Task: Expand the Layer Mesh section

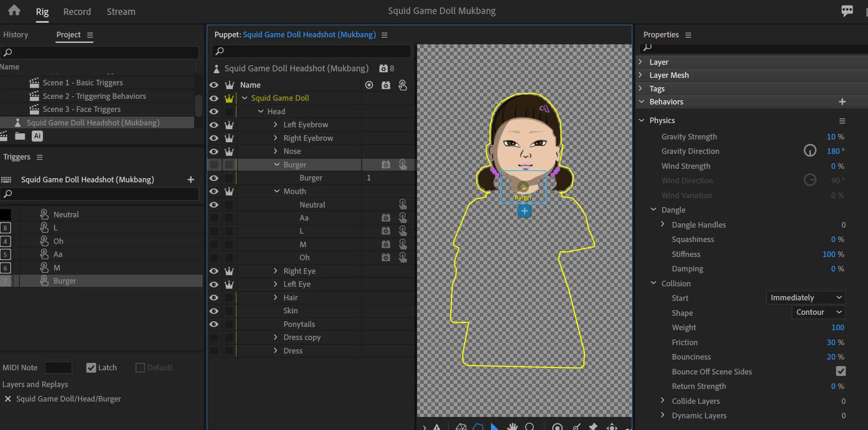Action: point(641,75)
